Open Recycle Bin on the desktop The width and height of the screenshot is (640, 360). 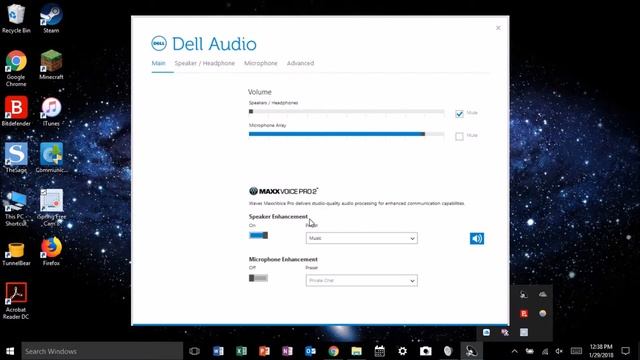coord(16,18)
